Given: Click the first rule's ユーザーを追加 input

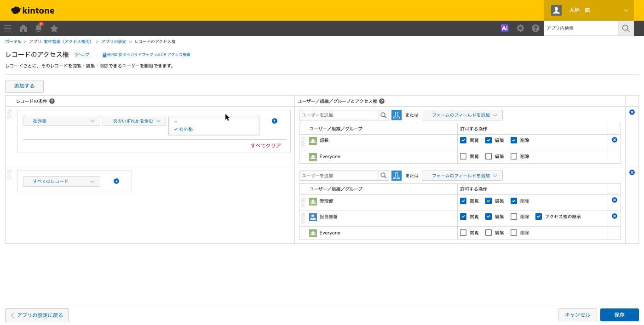Looking at the screenshot, I should pos(339,115).
